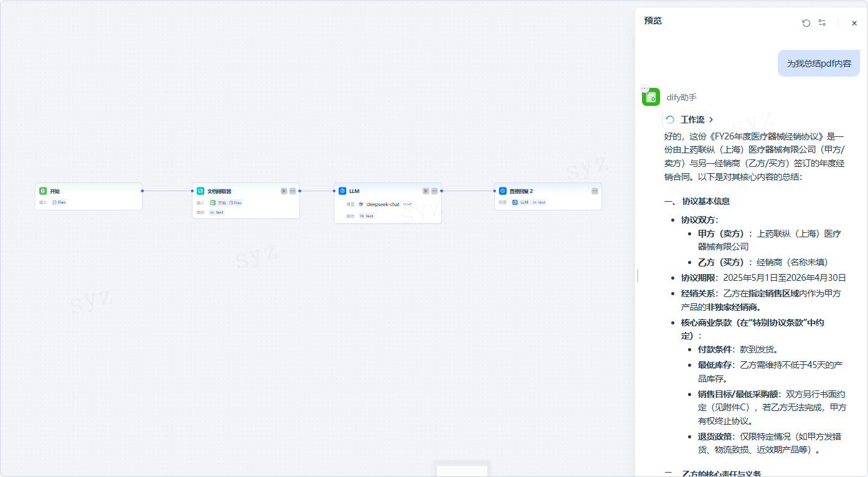Click the 为我总结pdf内容 message bubble
The height and width of the screenshot is (477, 868).
coord(818,64)
